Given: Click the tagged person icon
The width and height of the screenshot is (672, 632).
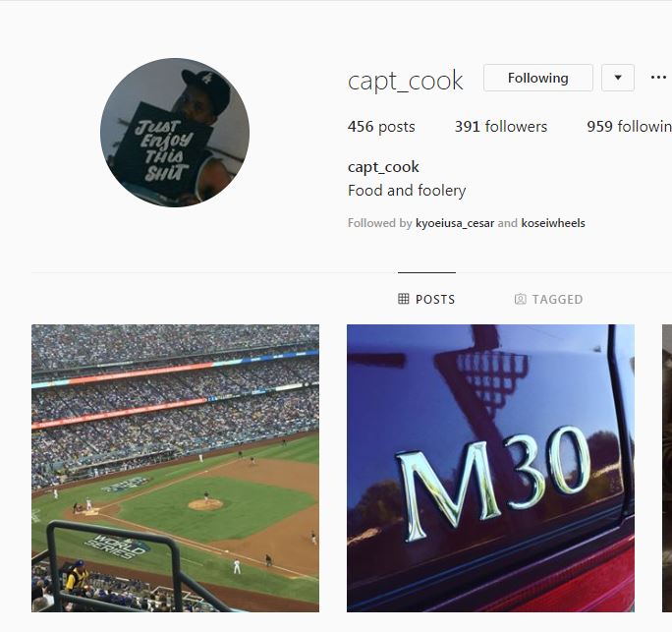Looking at the screenshot, I should (x=520, y=299).
